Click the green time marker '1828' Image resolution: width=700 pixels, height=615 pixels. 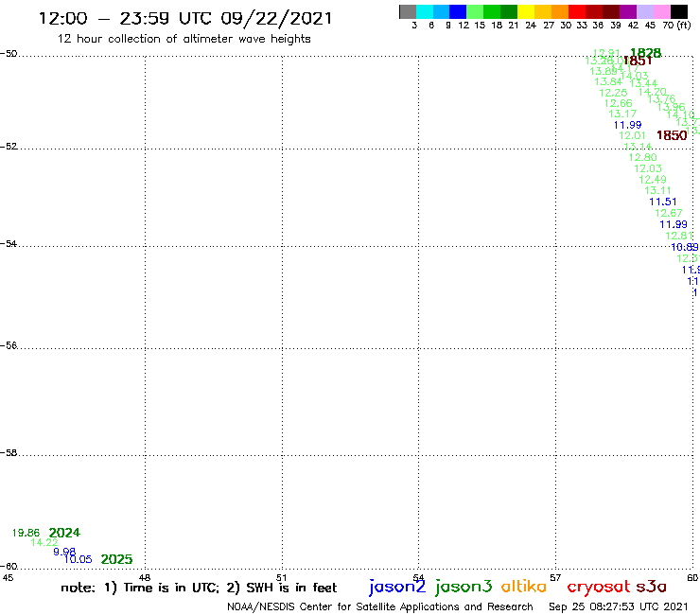coord(645,53)
